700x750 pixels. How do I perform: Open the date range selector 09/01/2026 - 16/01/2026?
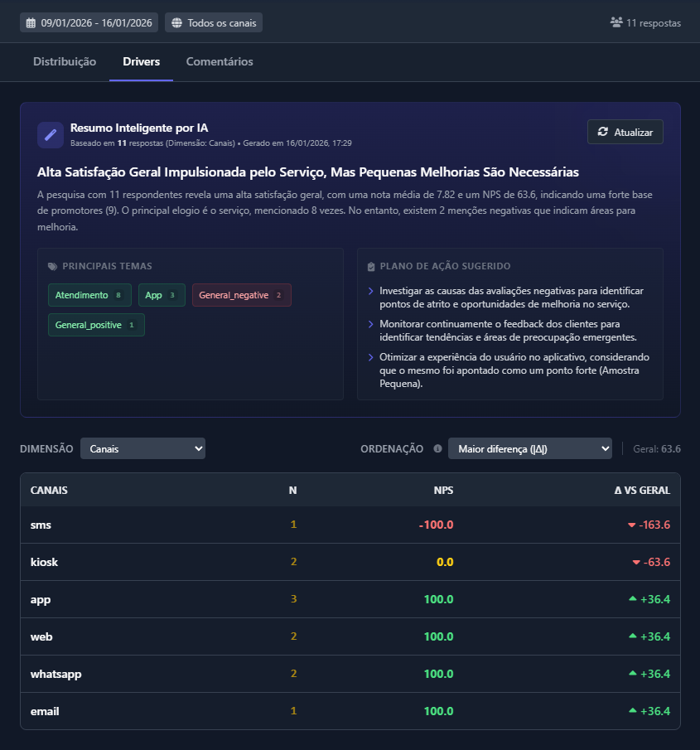[x=88, y=22]
